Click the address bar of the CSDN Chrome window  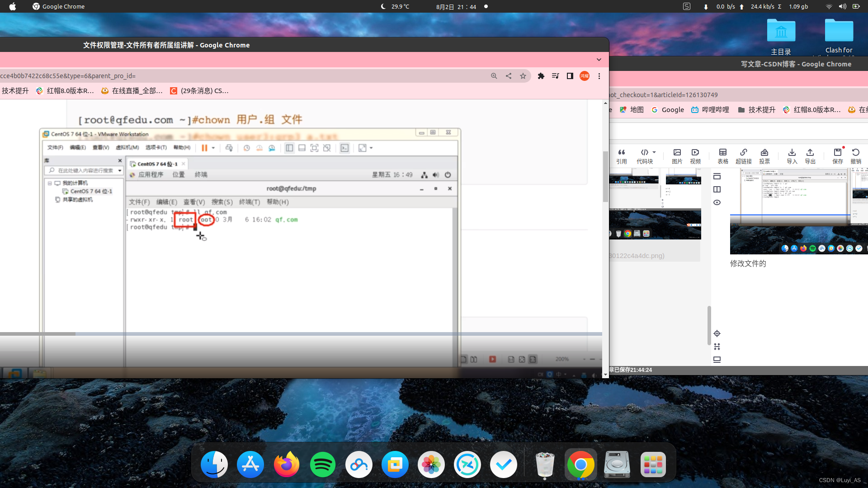click(738, 95)
